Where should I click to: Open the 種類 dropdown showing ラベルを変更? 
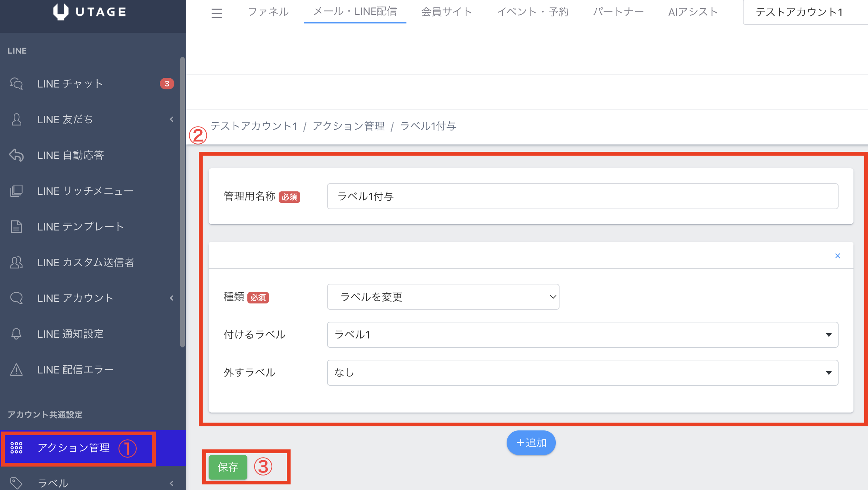(443, 297)
